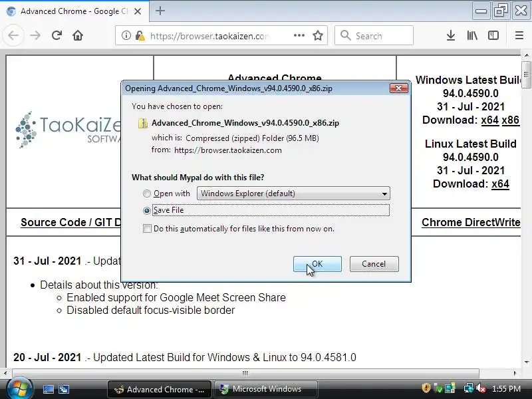
Task: Click the forward navigation arrow
Action: click(x=35, y=36)
